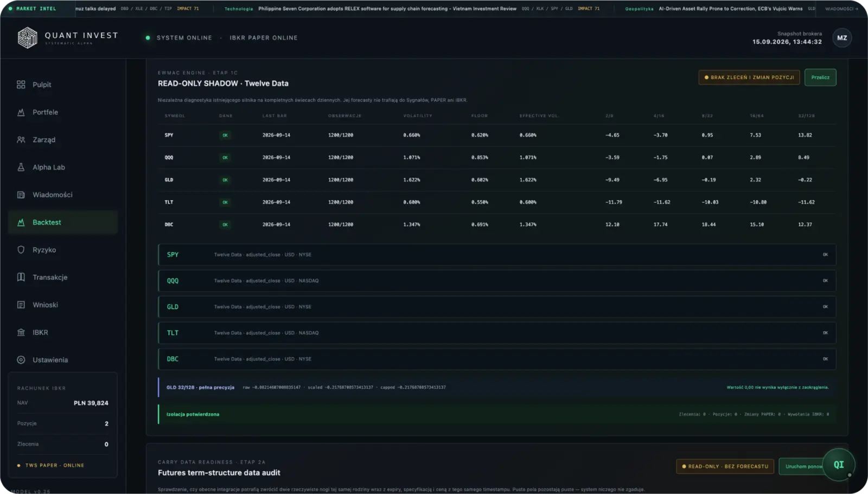Click the Ryzyko shield icon

point(21,250)
